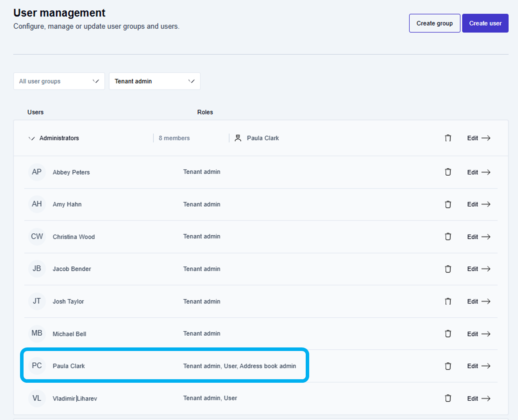Open the Tenant admin role filter dropdown
Viewport: 518px width, 420px height.
click(x=155, y=81)
